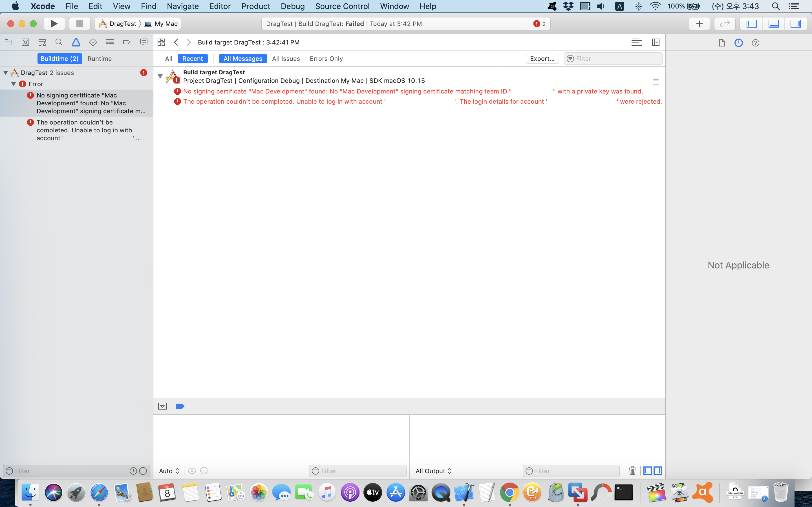Click the Run play button
This screenshot has height=507, width=812.
(x=54, y=24)
